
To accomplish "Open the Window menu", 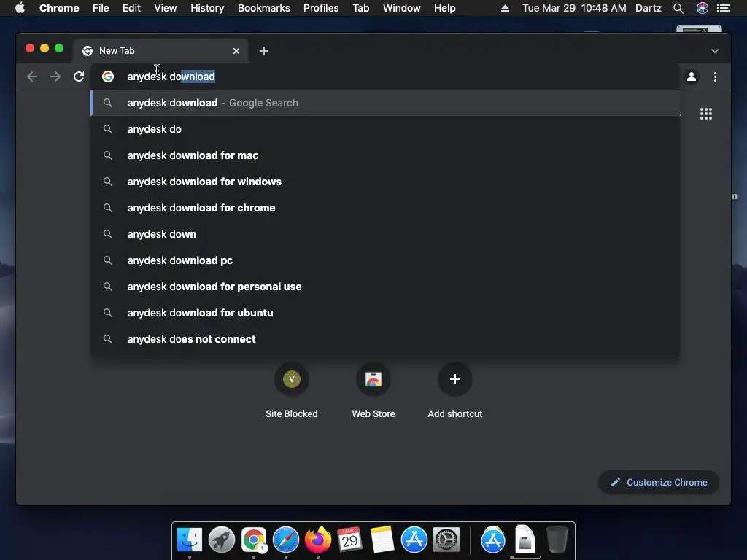I will point(402,8).
